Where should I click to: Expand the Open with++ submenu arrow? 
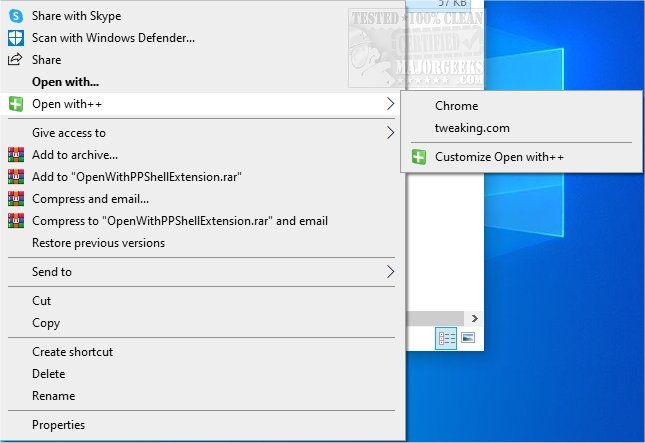pos(390,104)
